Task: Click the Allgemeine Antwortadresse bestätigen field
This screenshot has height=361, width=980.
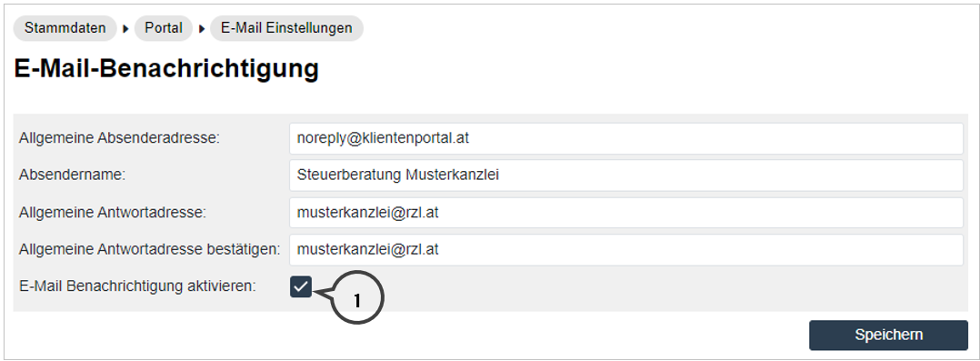Action: pyautogui.click(x=625, y=250)
